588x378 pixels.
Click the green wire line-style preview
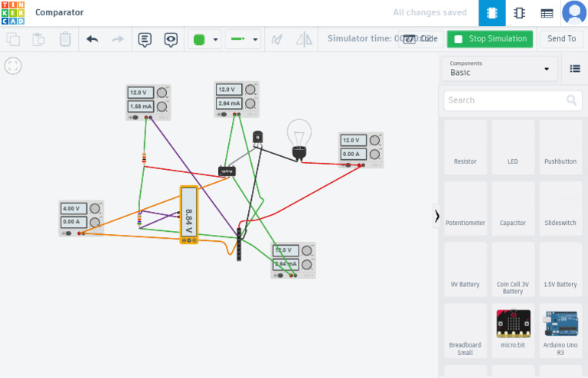click(238, 39)
